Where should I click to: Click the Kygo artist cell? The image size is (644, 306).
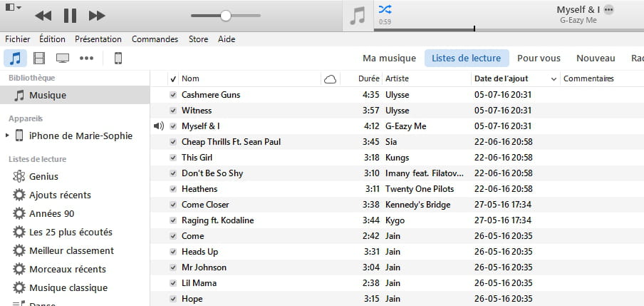pos(395,220)
